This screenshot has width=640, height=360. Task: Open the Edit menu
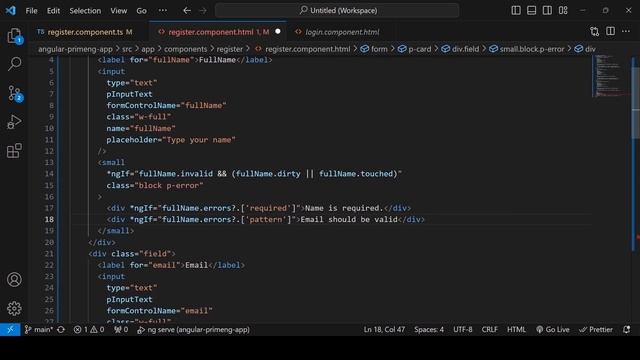tap(53, 11)
